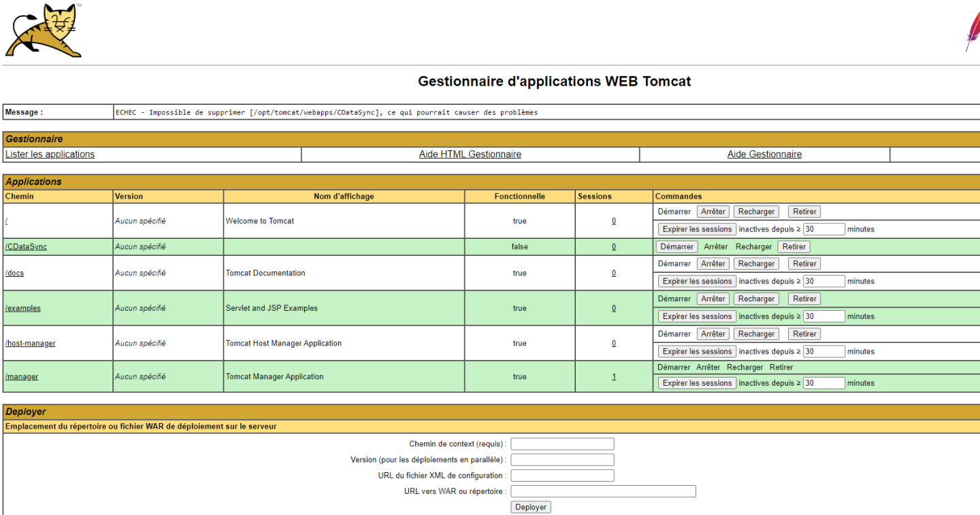The width and height of the screenshot is (980, 515).
Task: View sessions count for /host-manager
Action: click(x=614, y=344)
